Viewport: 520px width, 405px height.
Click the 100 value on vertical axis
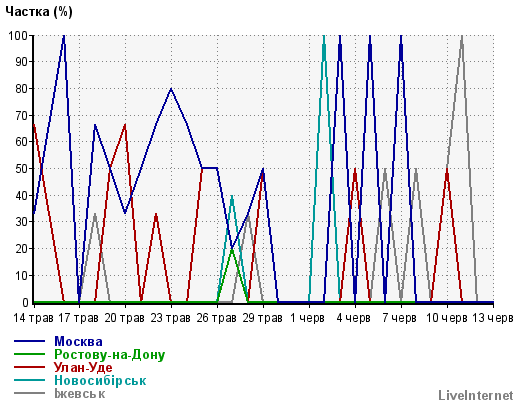click(18, 35)
